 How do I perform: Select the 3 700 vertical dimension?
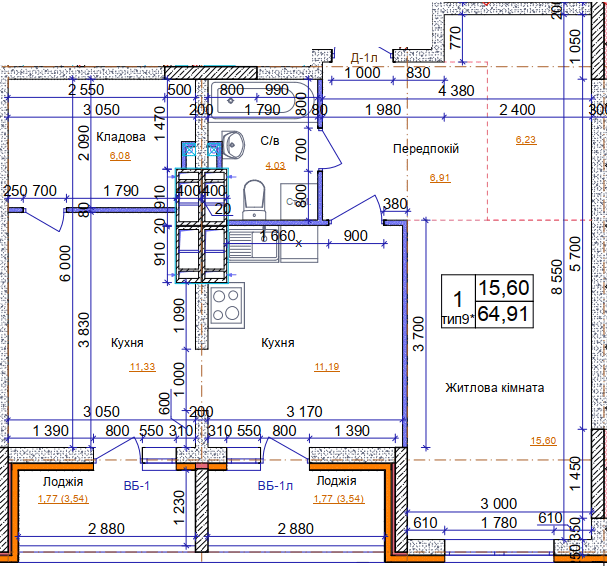point(419,334)
